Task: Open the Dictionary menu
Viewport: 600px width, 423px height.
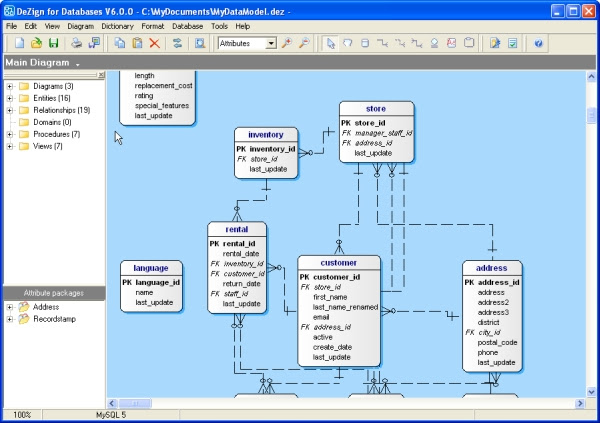Action: tap(117, 26)
